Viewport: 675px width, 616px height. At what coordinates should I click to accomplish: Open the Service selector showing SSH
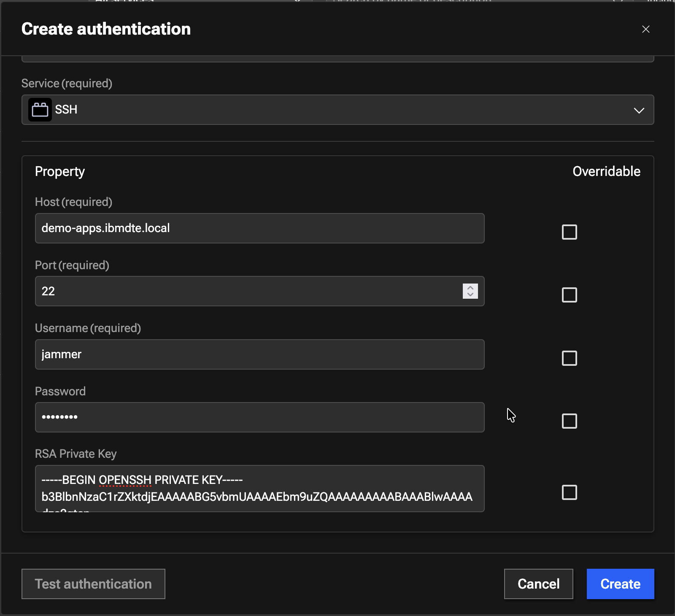point(337,110)
